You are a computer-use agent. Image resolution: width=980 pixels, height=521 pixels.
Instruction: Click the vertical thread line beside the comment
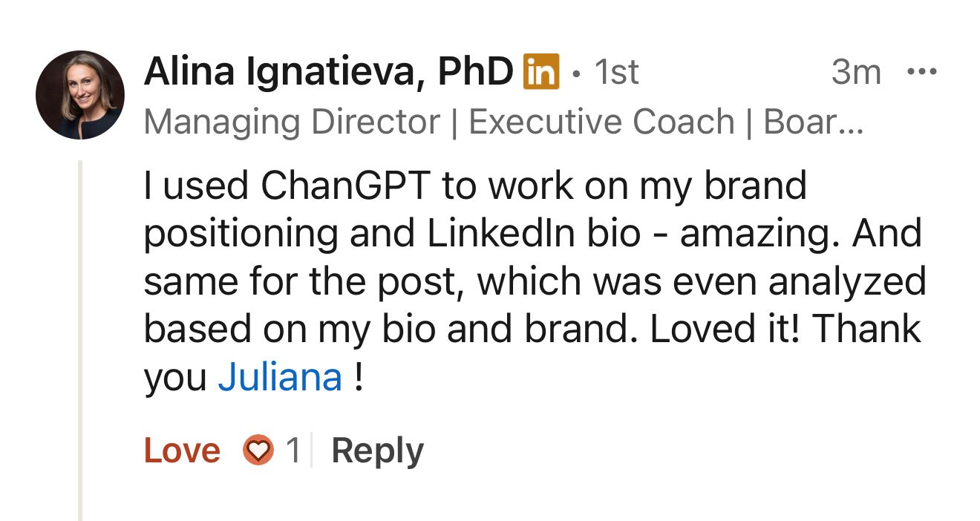79,334
